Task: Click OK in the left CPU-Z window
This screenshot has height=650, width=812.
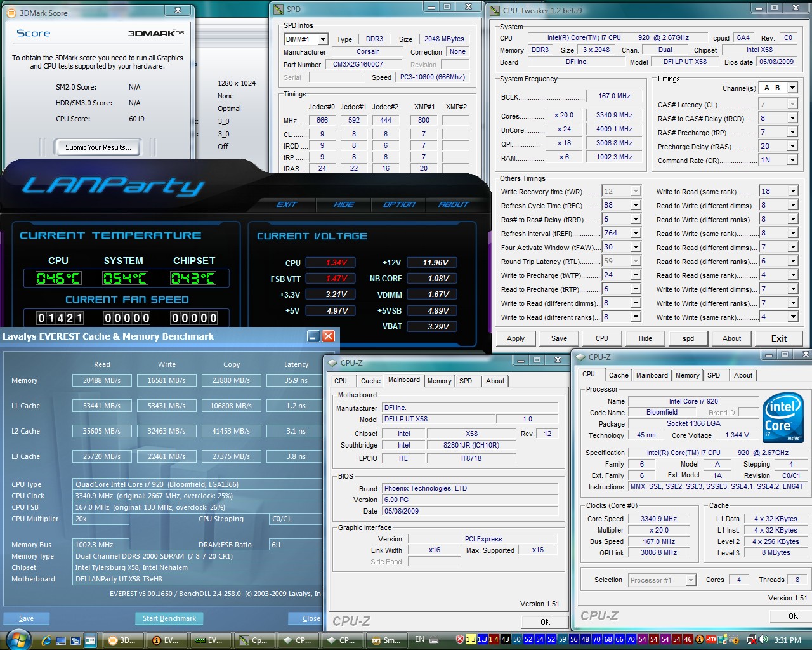Action: 545,621
